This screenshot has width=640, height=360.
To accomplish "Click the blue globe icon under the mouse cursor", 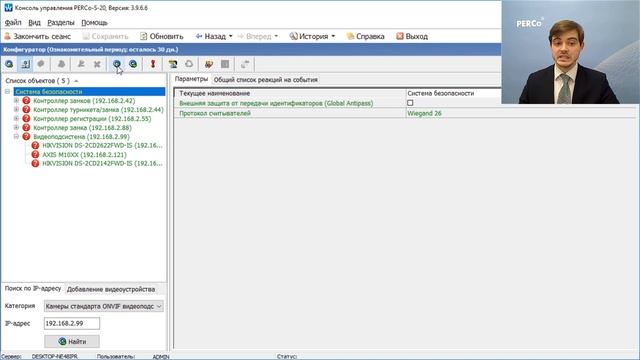I will [x=117, y=64].
